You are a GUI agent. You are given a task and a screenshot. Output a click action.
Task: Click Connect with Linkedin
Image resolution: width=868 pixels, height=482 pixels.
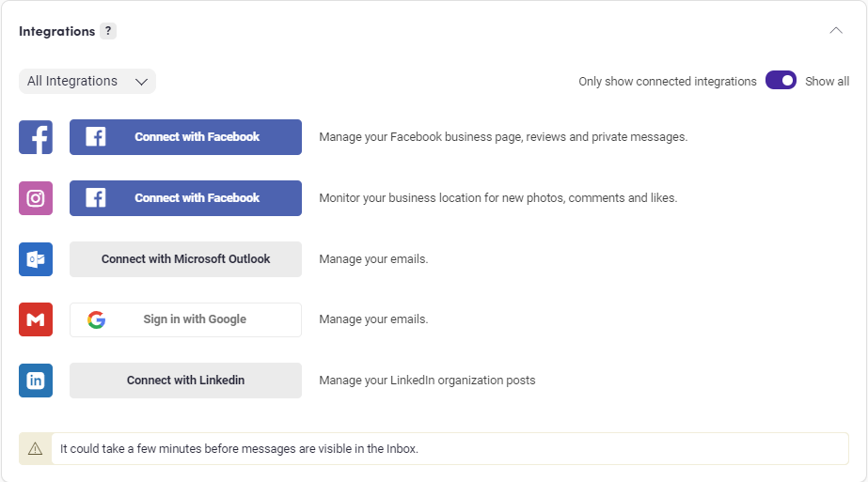click(x=185, y=381)
